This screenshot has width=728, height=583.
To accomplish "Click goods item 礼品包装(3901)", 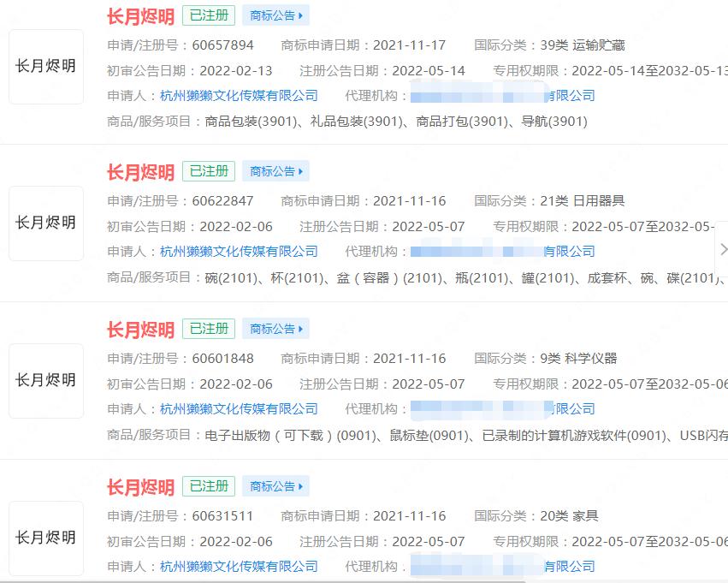I will pyautogui.click(x=356, y=122).
